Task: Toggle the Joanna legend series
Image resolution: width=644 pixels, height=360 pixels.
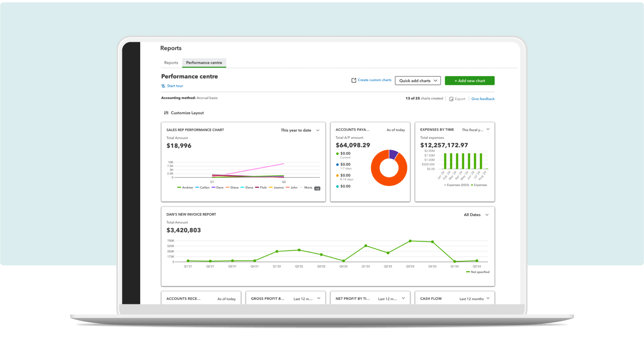Action: tap(276, 188)
